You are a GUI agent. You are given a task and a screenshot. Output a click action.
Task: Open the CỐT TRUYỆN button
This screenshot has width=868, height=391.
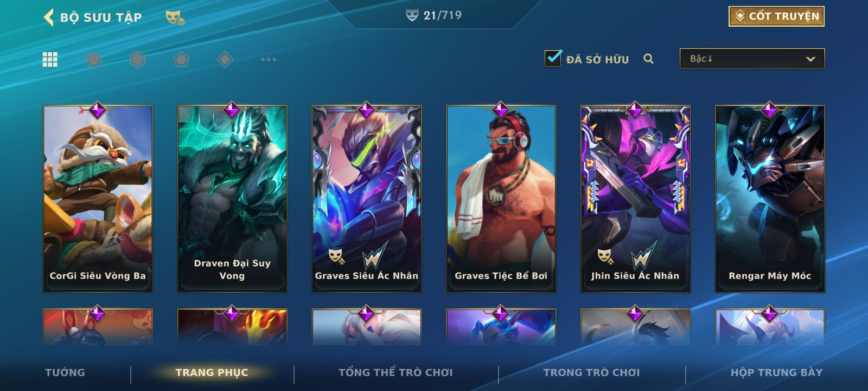776,16
